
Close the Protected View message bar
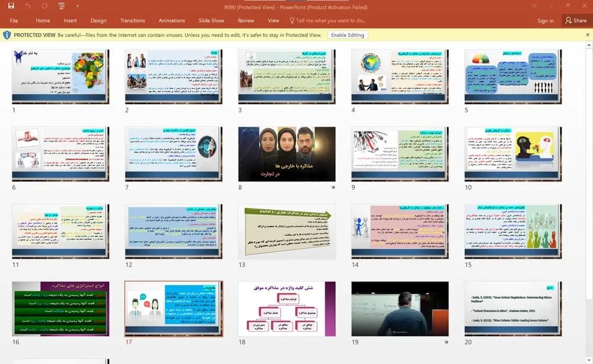pyautogui.click(x=588, y=35)
